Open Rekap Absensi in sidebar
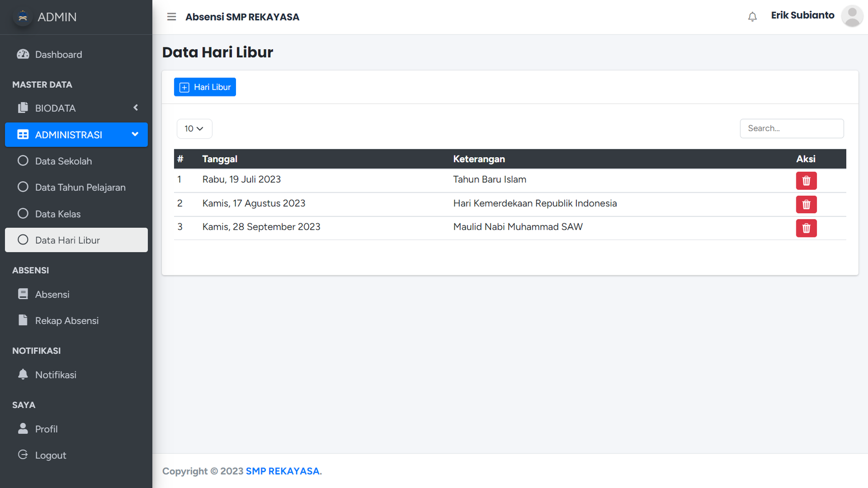The image size is (868, 488). click(67, 321)
